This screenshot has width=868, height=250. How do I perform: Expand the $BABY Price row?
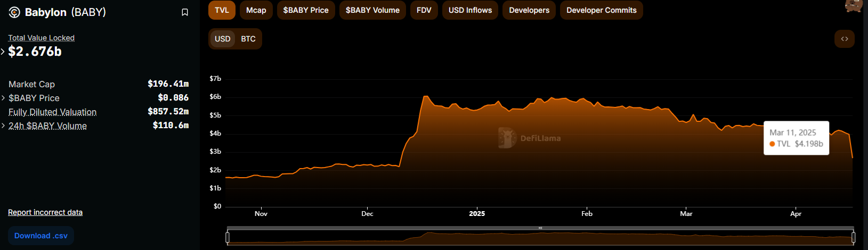tap(3, 98)
